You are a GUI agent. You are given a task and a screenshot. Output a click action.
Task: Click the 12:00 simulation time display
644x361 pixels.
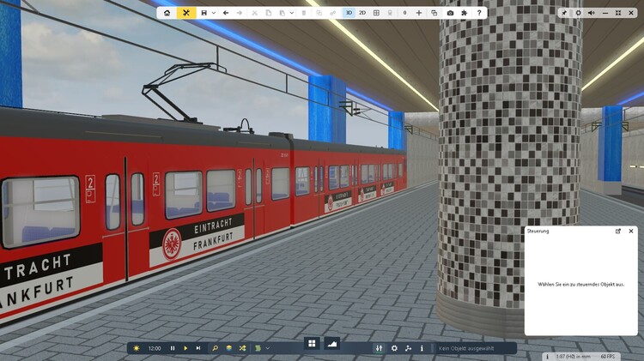[155, 348]
